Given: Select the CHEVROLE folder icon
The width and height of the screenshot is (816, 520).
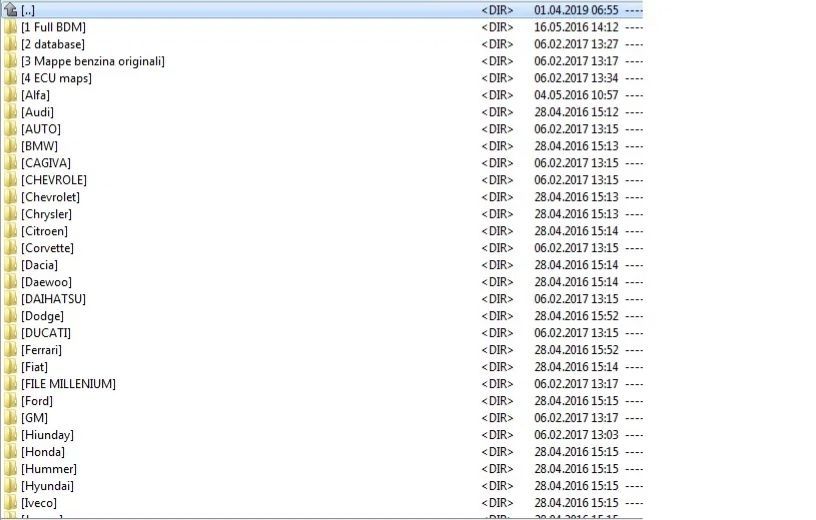Looking at the screenshot, I should [10, 180].
